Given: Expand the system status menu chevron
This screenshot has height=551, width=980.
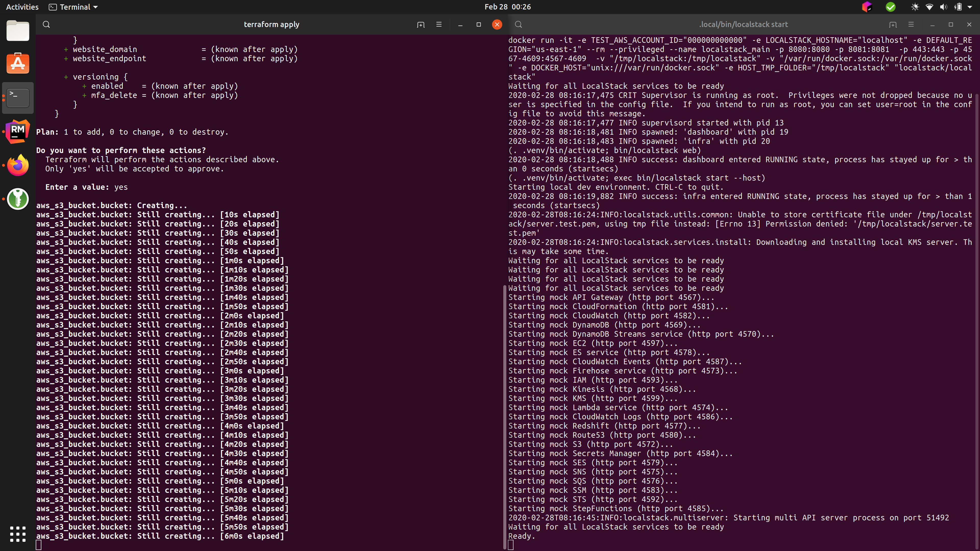Looking at the screenshot, I should coord(971,7).
